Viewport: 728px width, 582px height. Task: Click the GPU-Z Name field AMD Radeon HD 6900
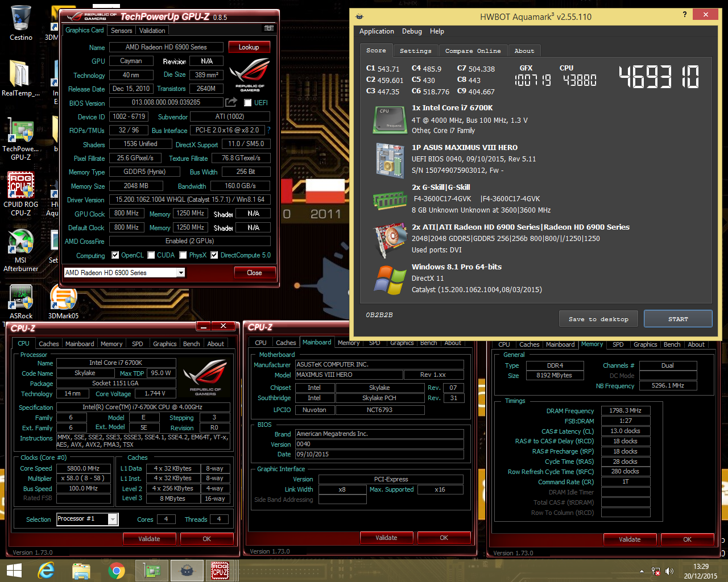pyautogui.click(x=166, y=47)
